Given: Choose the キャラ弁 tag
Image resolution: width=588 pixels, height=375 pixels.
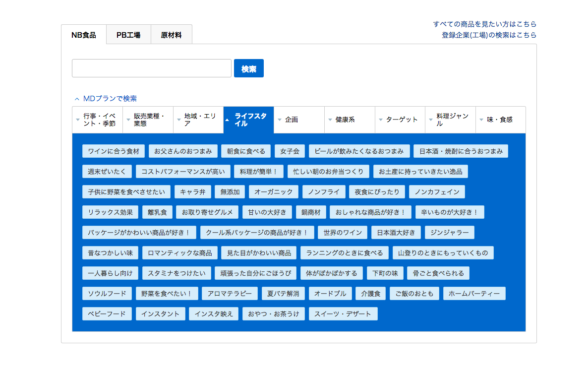Looking at the screenshot, I should point(193,191).
